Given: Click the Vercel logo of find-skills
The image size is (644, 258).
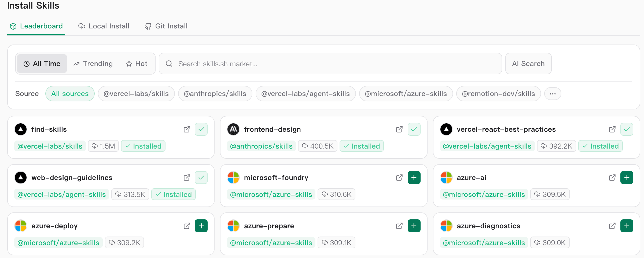Looking at the screenshot, I should [21, 129].
